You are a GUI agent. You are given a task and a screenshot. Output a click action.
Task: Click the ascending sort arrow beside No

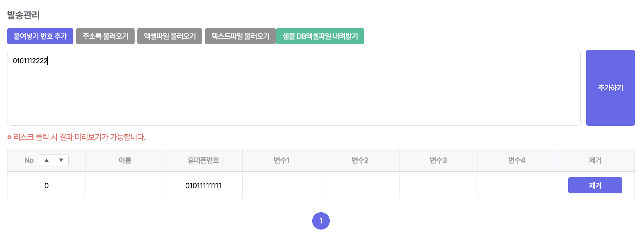(47, 160)
